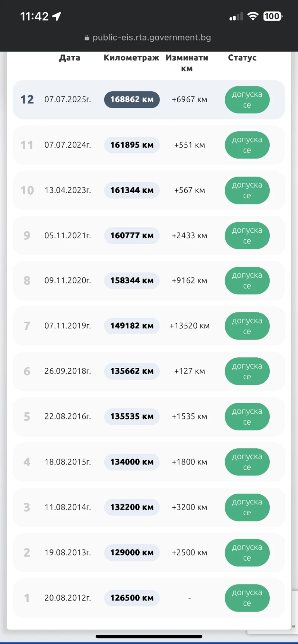Tap the Wi-Fi icon in status bar
The image size is (298, 644).
(x=253, y=16)
